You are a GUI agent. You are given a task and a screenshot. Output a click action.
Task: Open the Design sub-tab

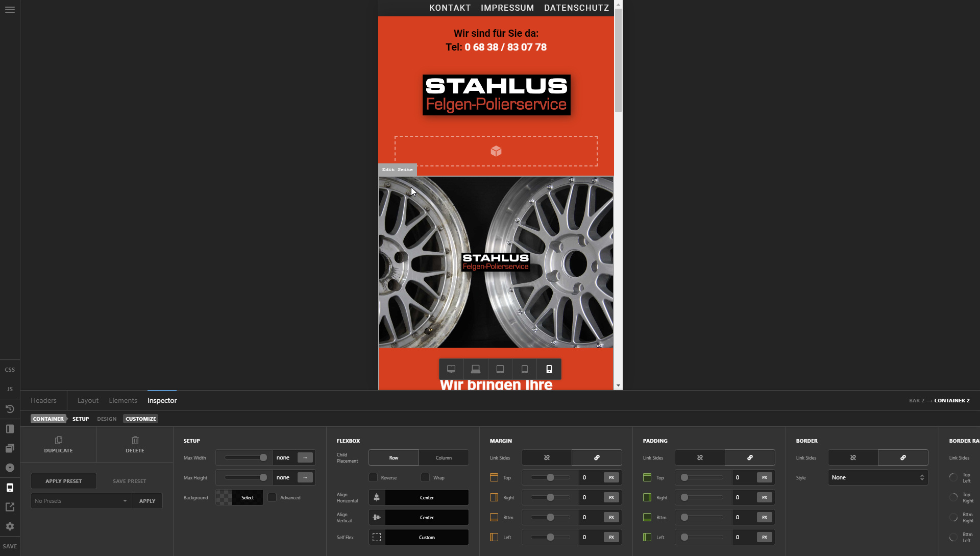pos(107,419)
